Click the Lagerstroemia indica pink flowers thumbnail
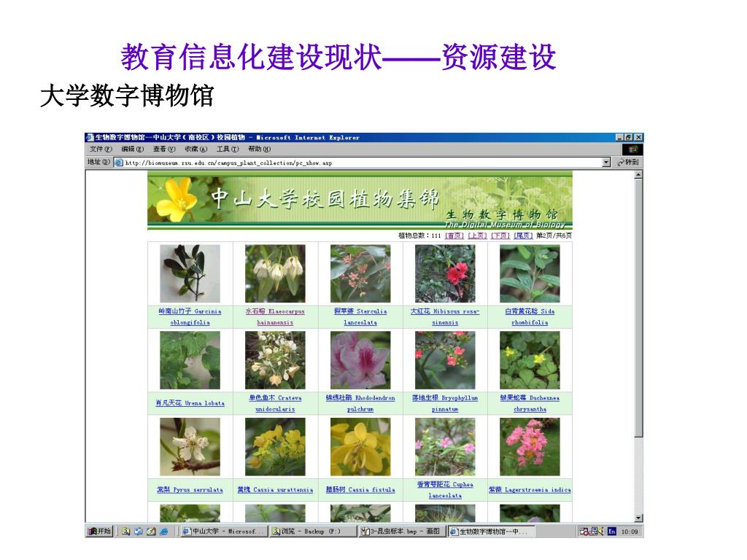 (530, 447)
